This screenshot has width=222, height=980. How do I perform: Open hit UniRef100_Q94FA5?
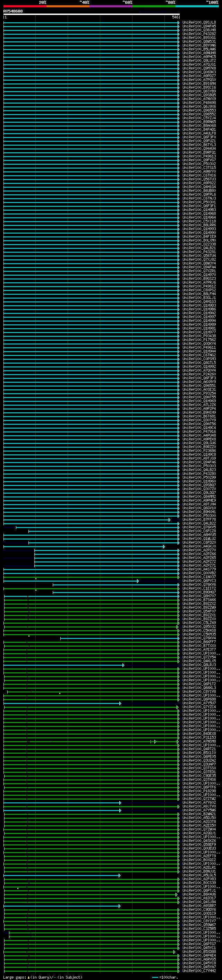[x=199, y=26]
